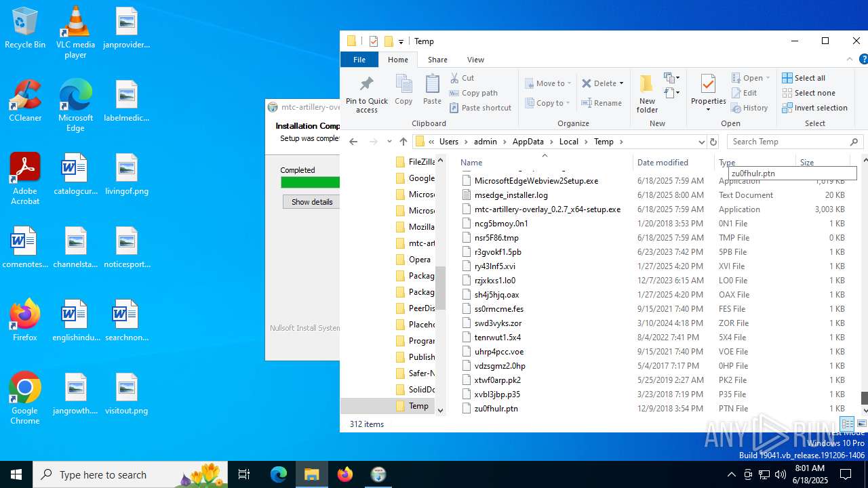Click Pin to Quick access icon
Image resolution: width=868 pixels, height=488 pixels.
[x=366, y=94]
